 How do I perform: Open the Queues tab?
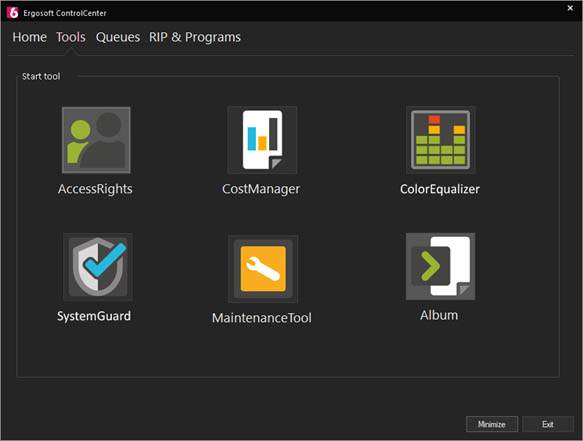[x=118, y=37]
